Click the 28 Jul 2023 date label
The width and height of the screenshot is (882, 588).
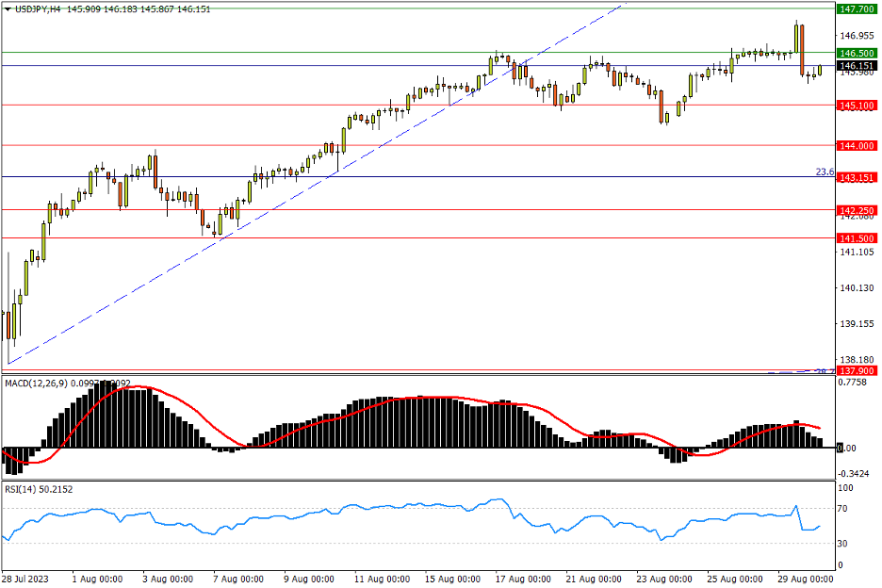pos(27,578)
